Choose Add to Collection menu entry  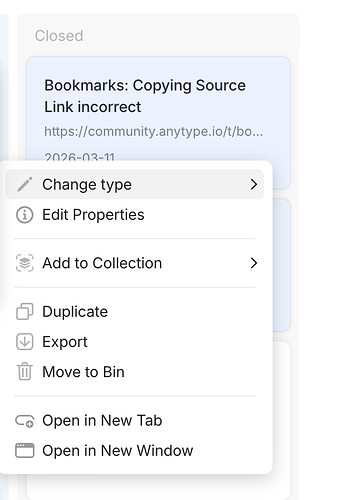pyautogui.click(x=135, y=263)
